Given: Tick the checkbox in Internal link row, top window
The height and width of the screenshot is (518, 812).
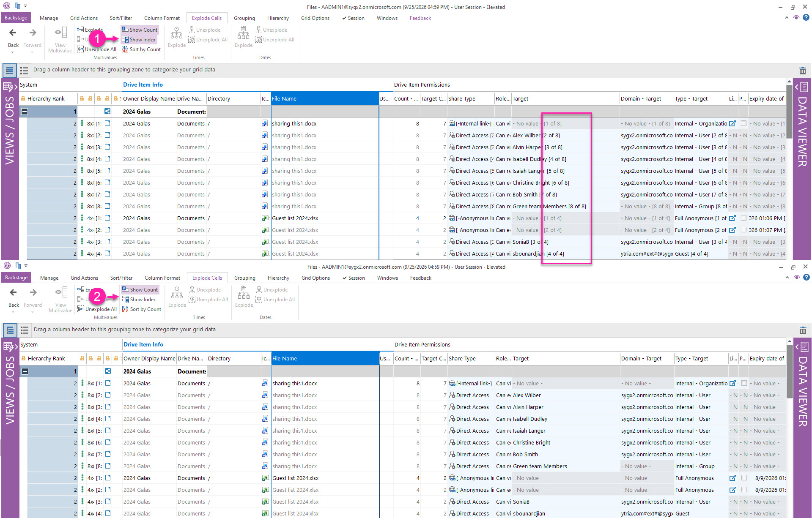Looking at the screenshot, I should 743,124.
